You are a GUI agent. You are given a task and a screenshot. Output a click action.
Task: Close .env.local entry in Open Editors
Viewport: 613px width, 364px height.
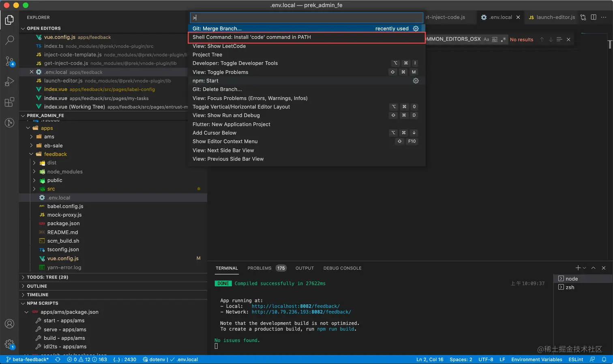31,72
